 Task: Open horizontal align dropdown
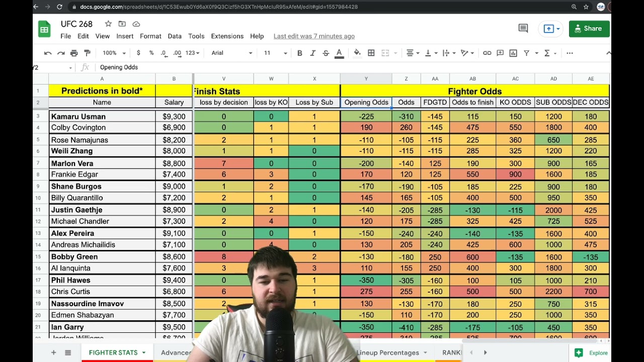pyautogui.click(x=413, y=53)
